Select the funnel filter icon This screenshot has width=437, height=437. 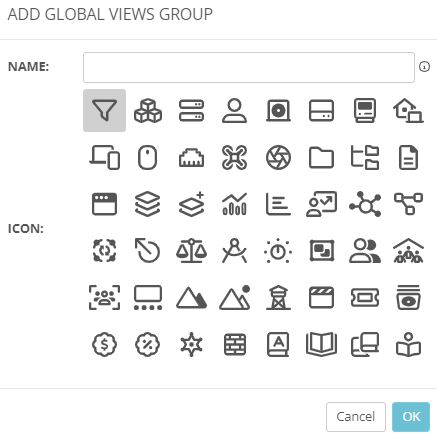click(104, 110)
